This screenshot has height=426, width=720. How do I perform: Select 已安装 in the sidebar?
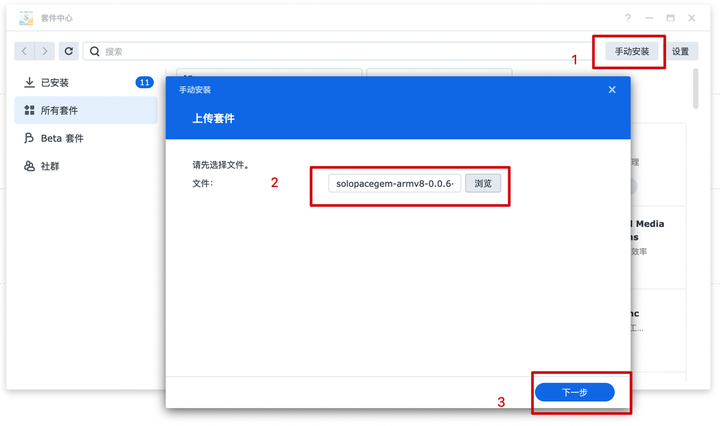(86, 83)
